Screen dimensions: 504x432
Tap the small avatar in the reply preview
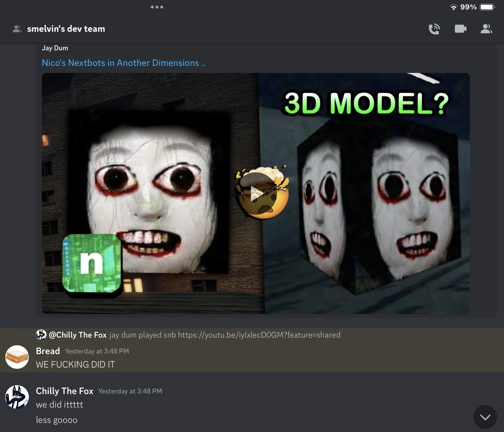click(41, 335)
